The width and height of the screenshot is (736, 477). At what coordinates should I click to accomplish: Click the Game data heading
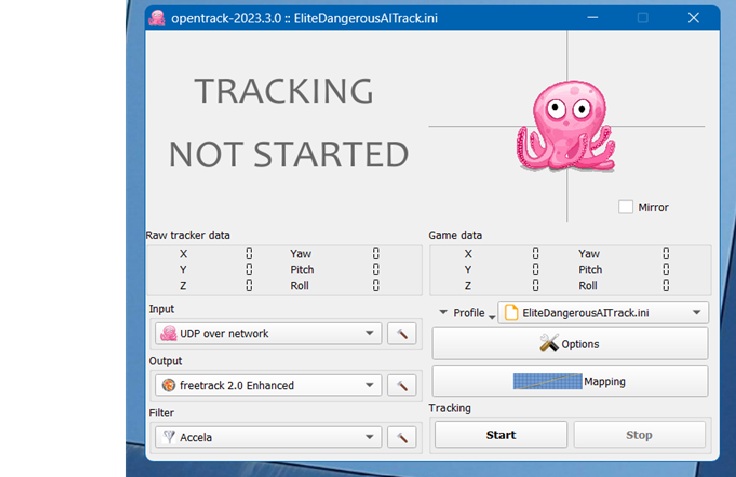(x=455, y=235)
